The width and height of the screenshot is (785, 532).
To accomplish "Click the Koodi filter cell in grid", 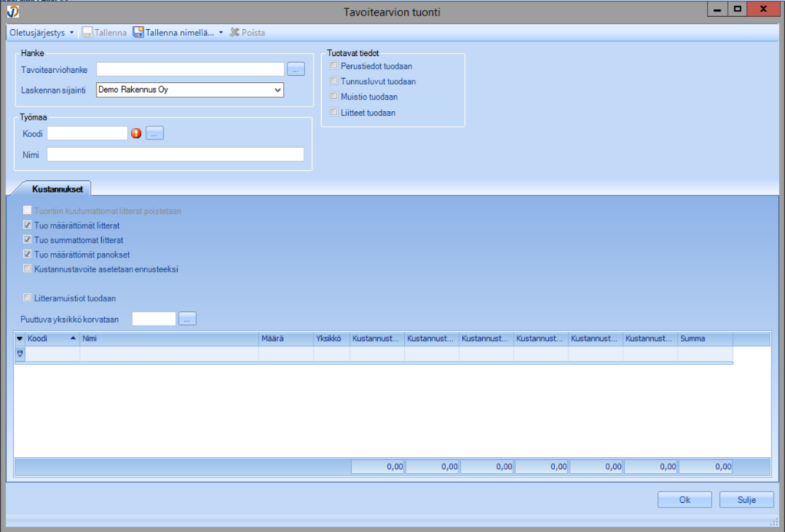I will tap(52, 354).
